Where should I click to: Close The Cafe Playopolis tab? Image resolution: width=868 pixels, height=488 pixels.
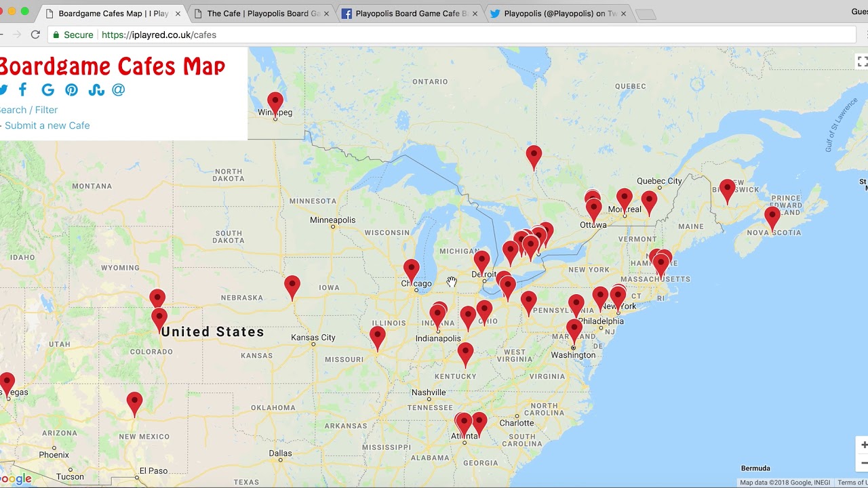click(326, 14)
